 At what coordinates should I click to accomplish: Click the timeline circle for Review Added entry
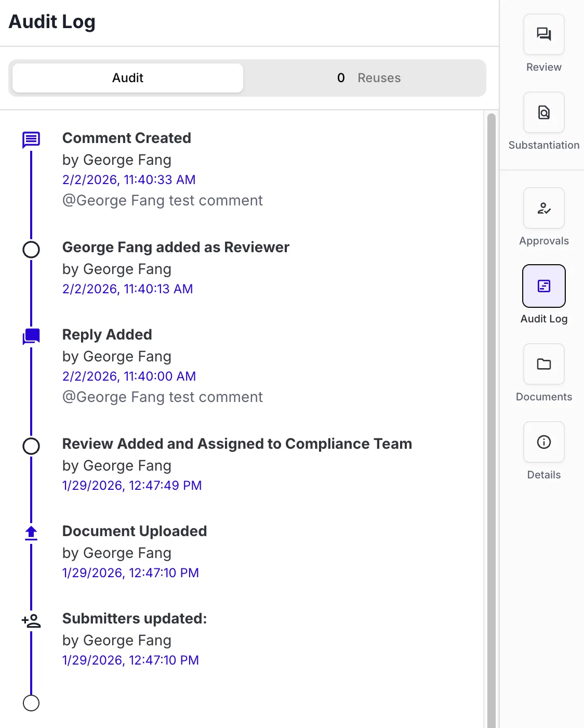click(x=31, y=446)
